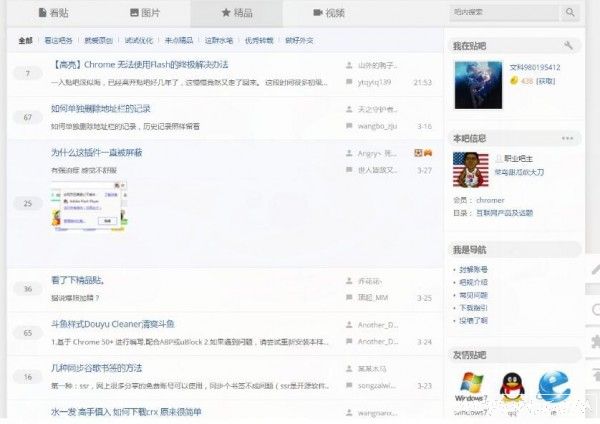
Task: Open the 互联网 directory link after 目录
Action: (504, 213)
